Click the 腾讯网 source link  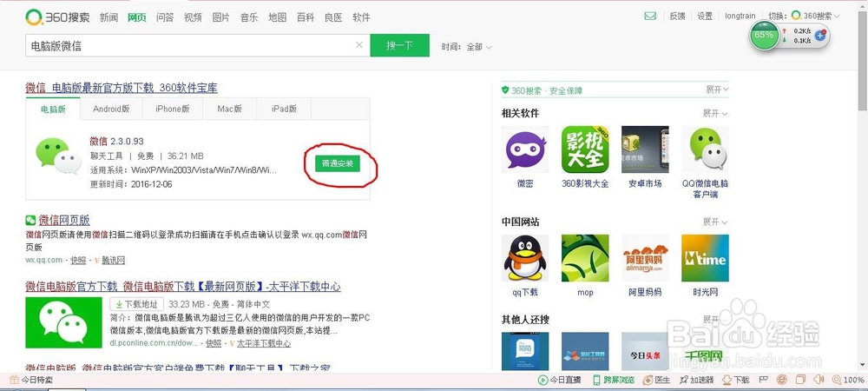point(114,260)
